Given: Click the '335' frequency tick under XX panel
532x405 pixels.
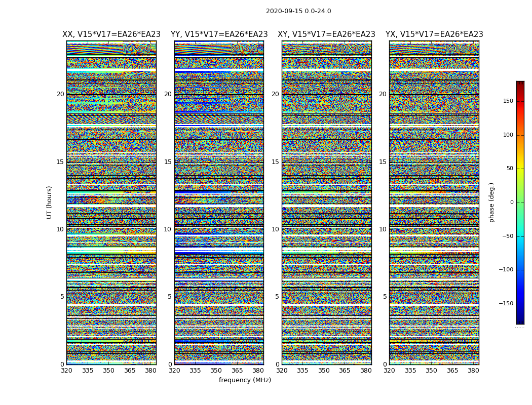Looking at the screenshot, I should pyautogui.click(x=88, y=371).
